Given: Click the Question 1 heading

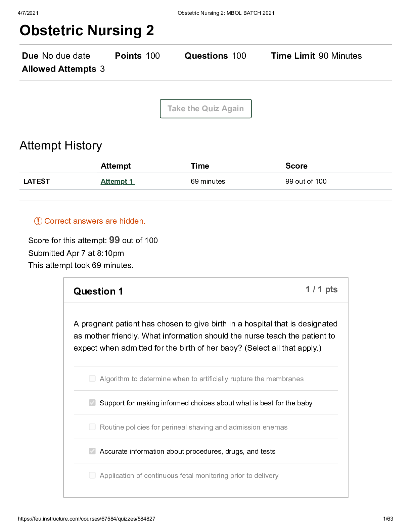Looking at the screenshot, I should [x=98, y=291].
